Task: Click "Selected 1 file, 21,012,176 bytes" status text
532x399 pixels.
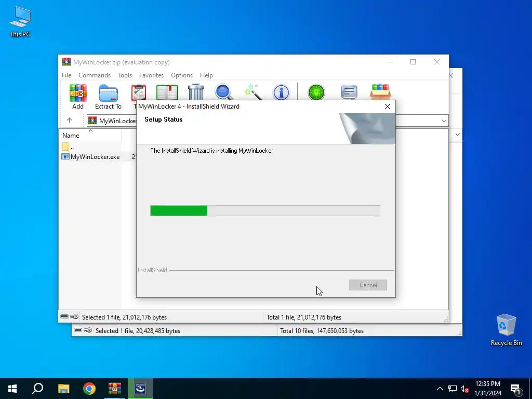Action: click(124, 317)
